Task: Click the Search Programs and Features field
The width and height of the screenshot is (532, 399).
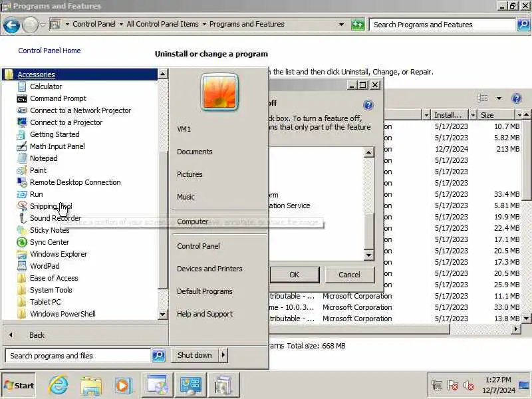Action: click(442, 25)
